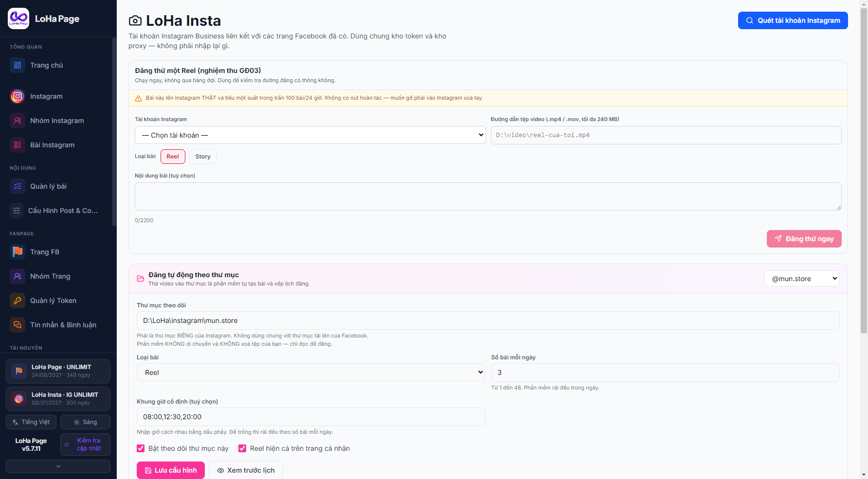The image size is (868, 479).
Task: Change language via Tiếng Việt selector
Action: pos(31,422)
